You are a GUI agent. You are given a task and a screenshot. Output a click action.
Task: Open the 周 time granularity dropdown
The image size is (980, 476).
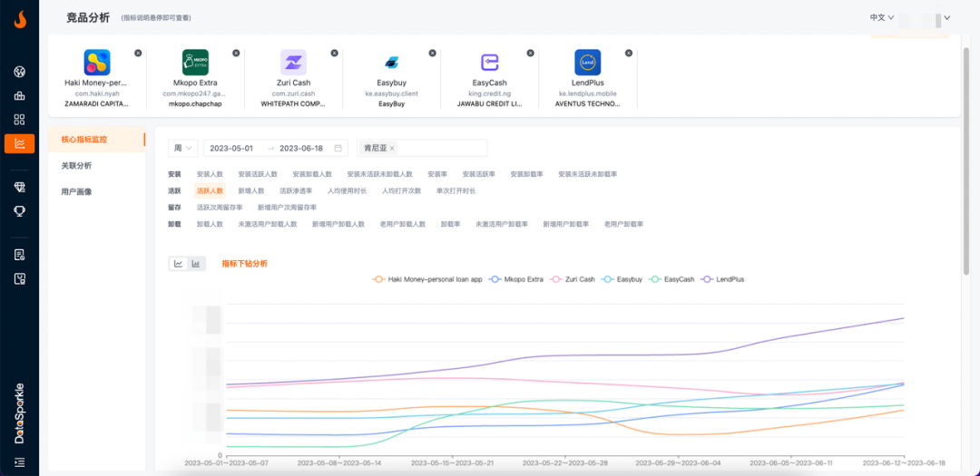point(182,148)
